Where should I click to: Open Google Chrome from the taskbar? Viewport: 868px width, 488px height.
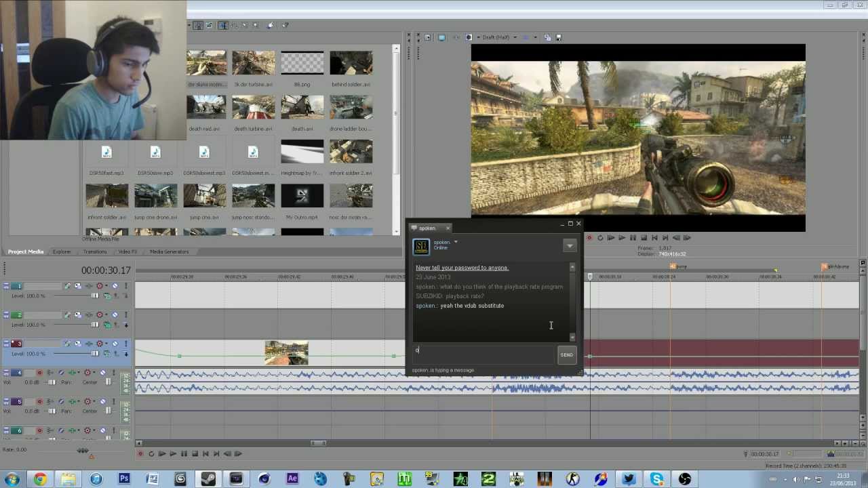coord(40,479)
